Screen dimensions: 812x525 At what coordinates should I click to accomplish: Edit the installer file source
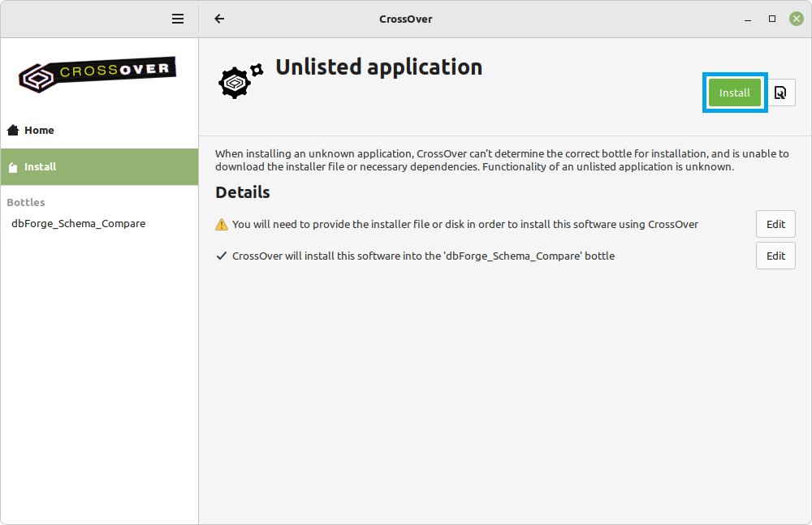click(x=775, y=224)
